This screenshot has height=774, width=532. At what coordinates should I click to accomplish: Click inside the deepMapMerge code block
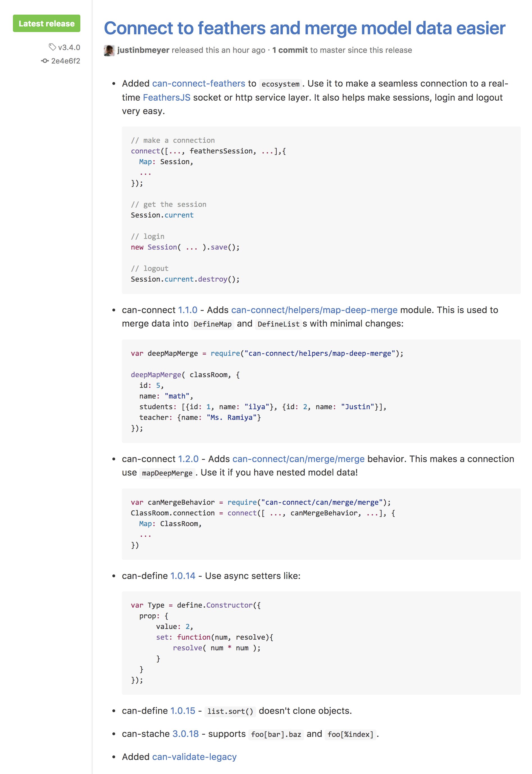click(321, 391)
